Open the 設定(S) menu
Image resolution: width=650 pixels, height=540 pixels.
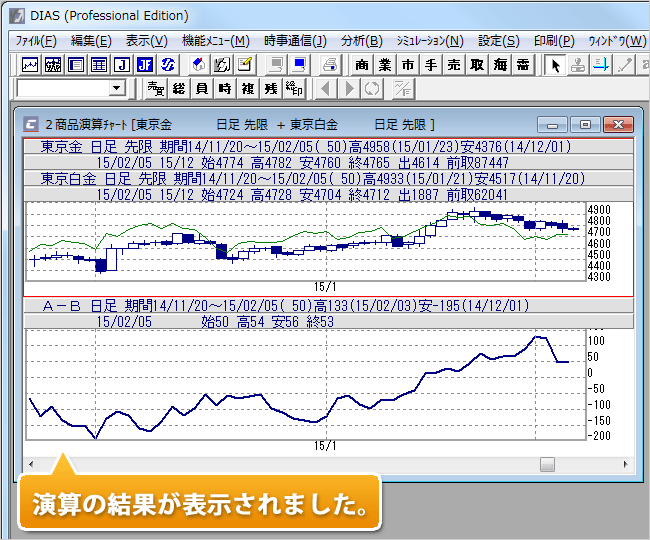498,41
